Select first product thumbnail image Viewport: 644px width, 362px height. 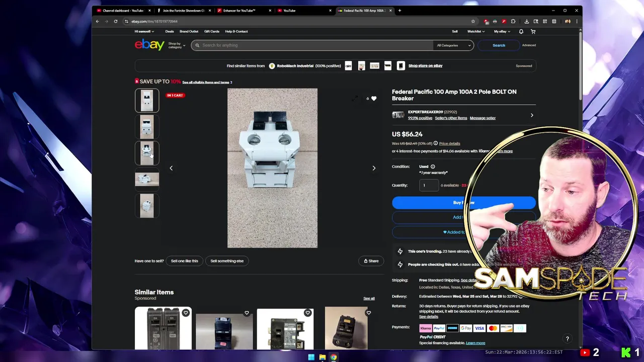pos(147,101)
